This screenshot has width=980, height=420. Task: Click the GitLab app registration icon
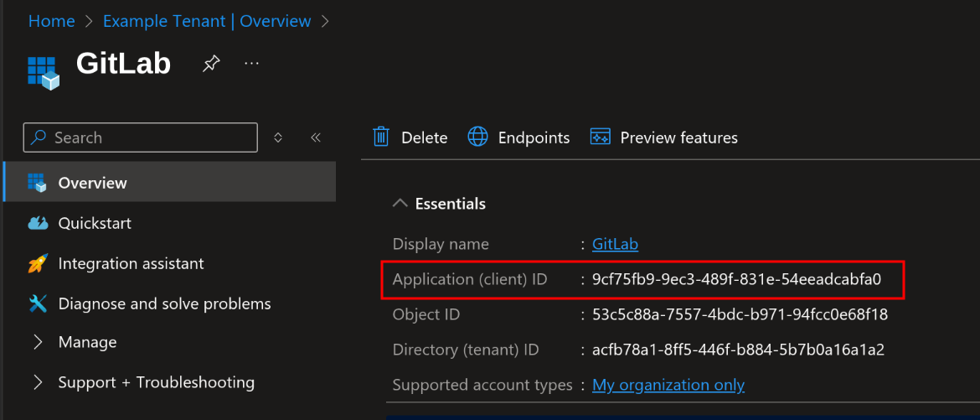(x=44, y=72)
